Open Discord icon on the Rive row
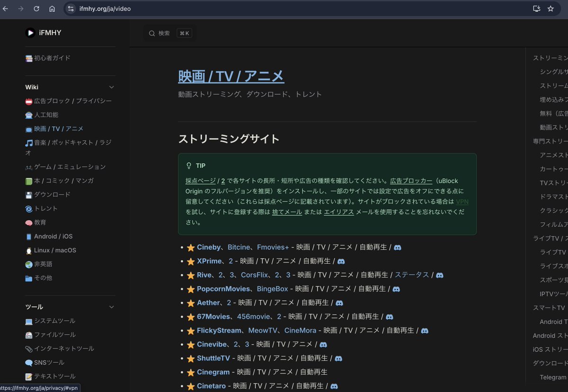Image resolution: width=568 pixels, height=392 pixels. tap(440, 275)
